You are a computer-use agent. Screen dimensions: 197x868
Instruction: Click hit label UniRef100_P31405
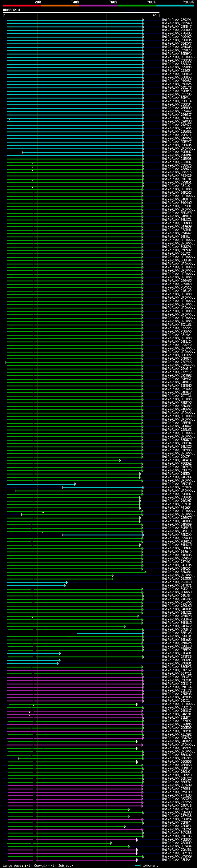[177, 128]
